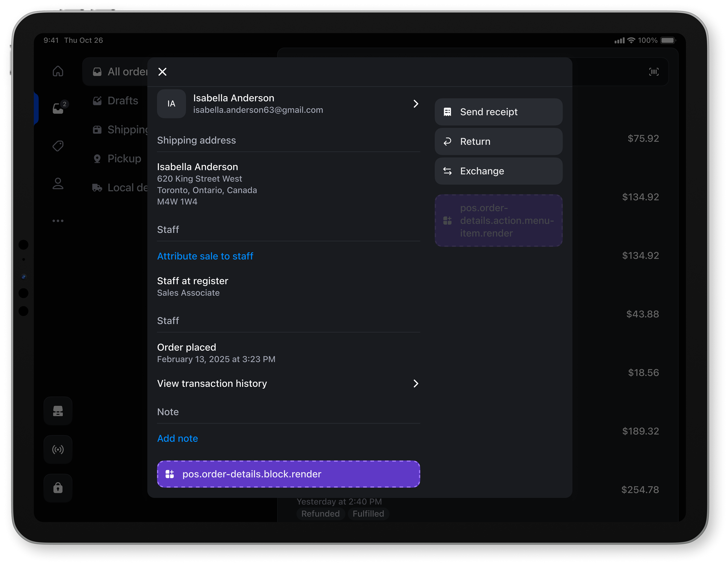728x564 pixels.
Task: Click the barcode scanner icon
Action: [x=654, y=72]
